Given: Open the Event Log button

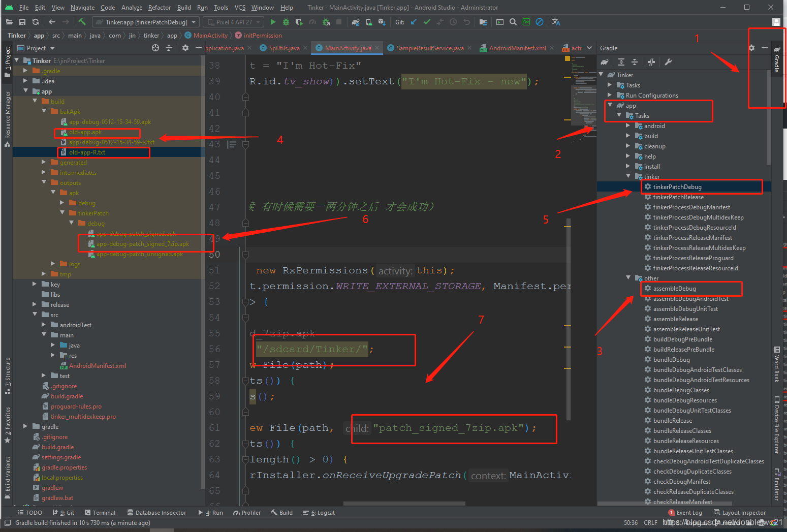Looking at the screenshot, I should 685,513.
